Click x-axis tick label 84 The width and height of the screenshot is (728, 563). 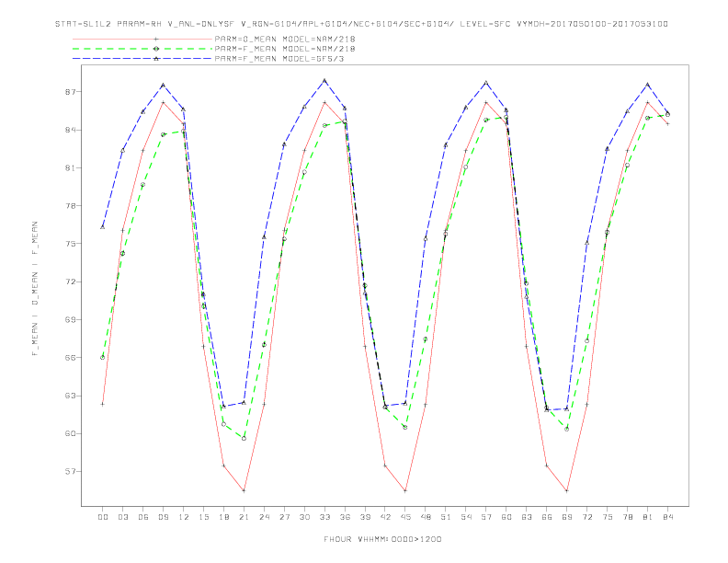(668, 517)
